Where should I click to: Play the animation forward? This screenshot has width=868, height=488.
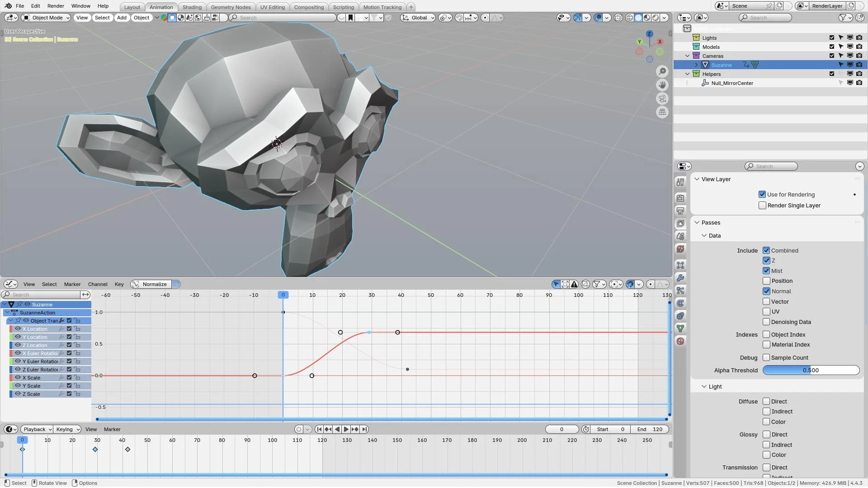(x=346, y=429)
